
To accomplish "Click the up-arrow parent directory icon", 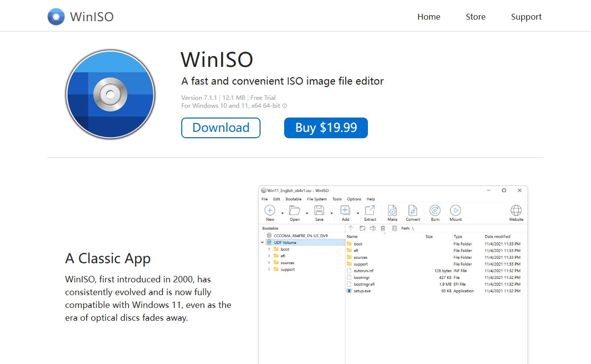I will tap(351, 228).
